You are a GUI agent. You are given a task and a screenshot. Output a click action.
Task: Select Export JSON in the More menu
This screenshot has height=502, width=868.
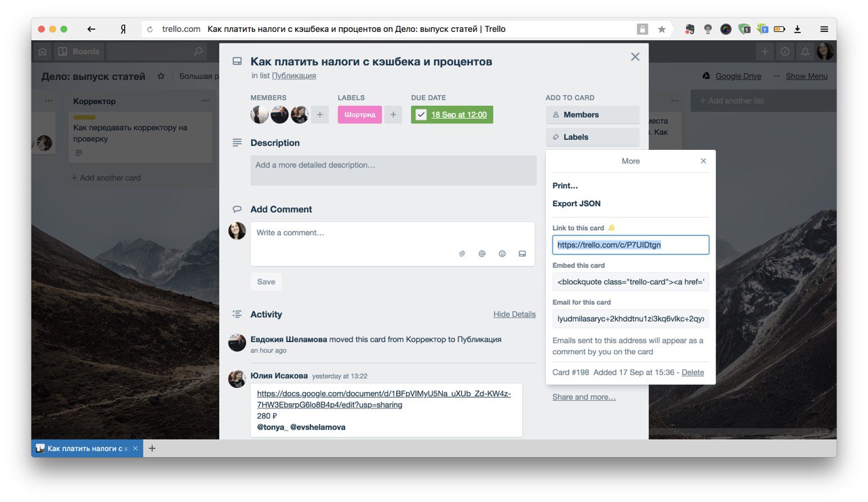point(576,204)
